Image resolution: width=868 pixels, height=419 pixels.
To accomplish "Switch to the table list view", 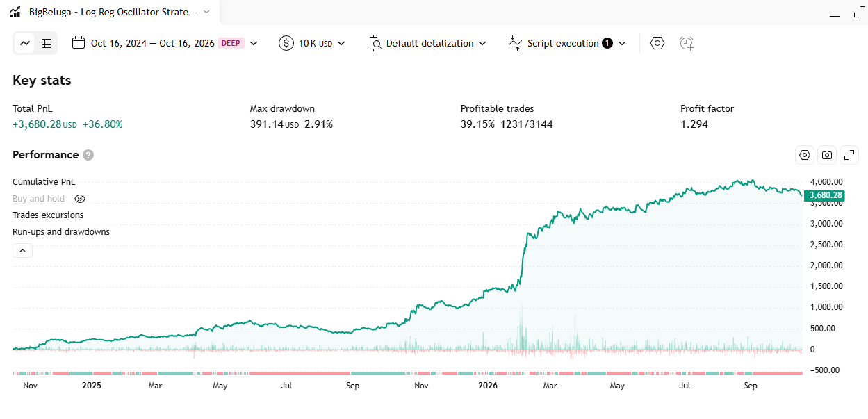I will point(47,43).
